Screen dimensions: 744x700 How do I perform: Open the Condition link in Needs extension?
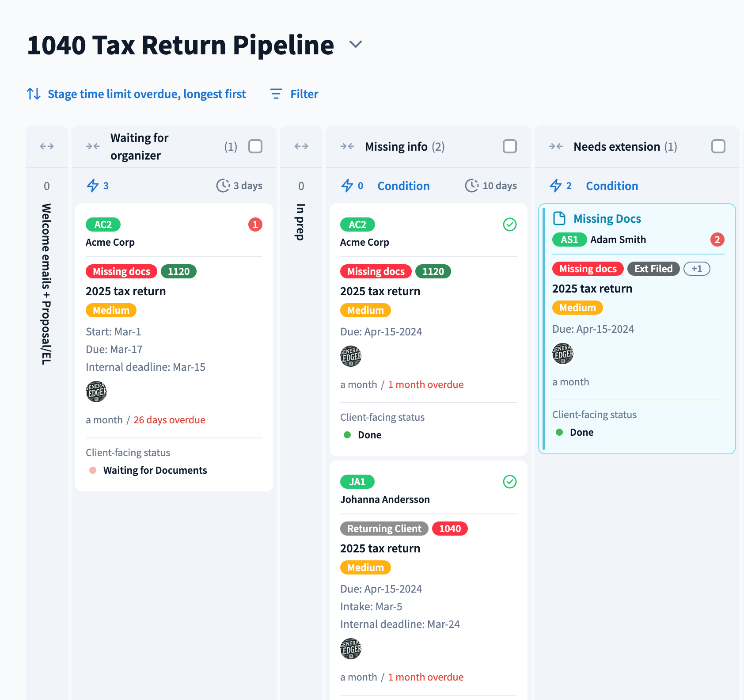(612, 186)
